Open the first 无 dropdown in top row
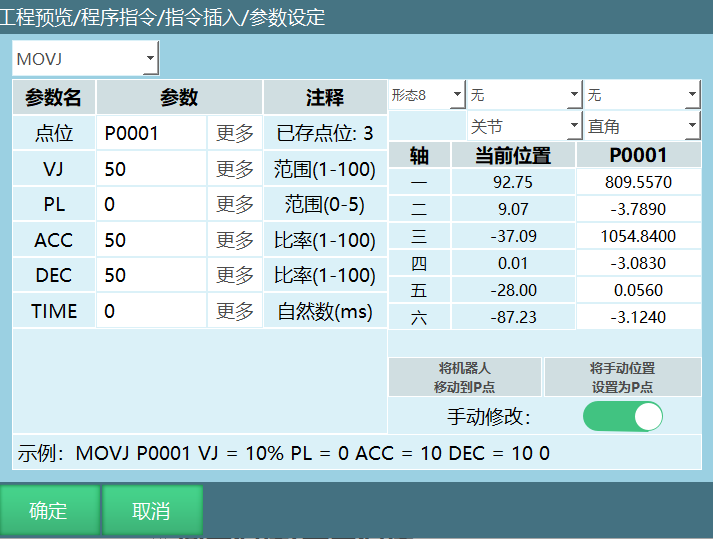 [524, 95]
